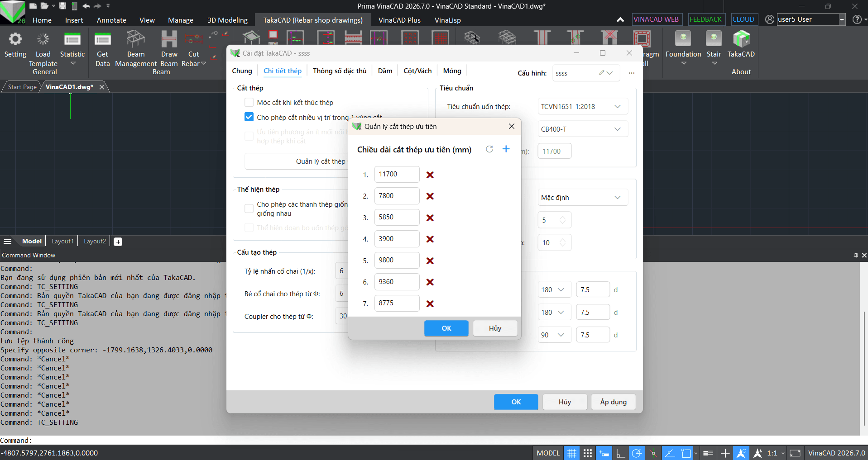Remove the 3900 cut length row
Image resolution: width=868 pixels, height=460 pixels.
pyautogui.click(x=430, y=239)
